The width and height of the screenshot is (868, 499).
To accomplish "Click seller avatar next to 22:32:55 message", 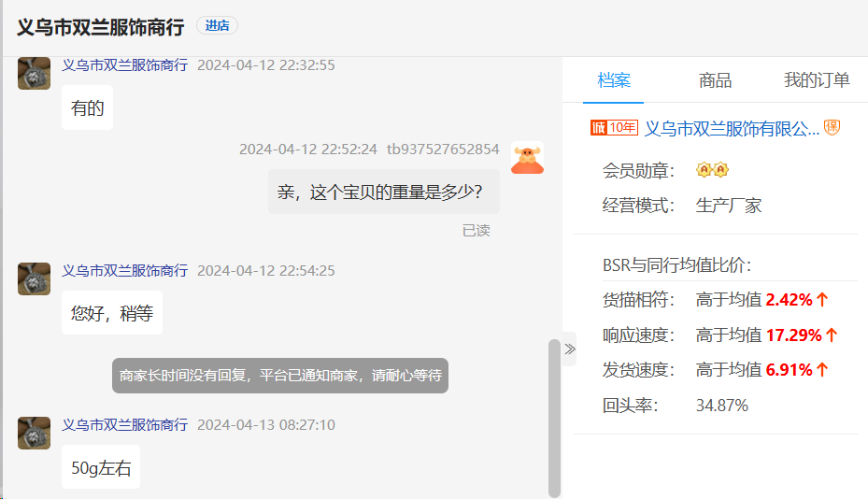I will pos(34,73).
